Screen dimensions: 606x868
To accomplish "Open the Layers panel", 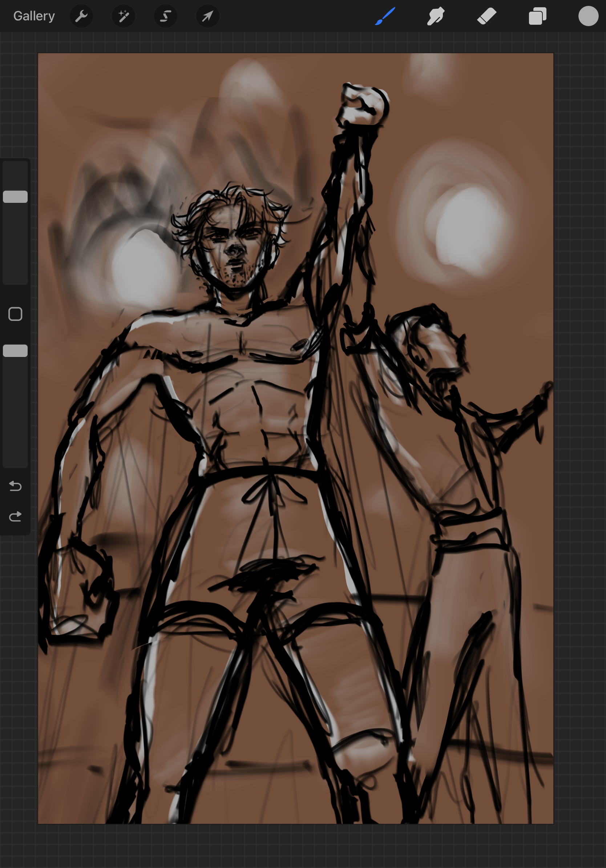I will click(537, 16).
